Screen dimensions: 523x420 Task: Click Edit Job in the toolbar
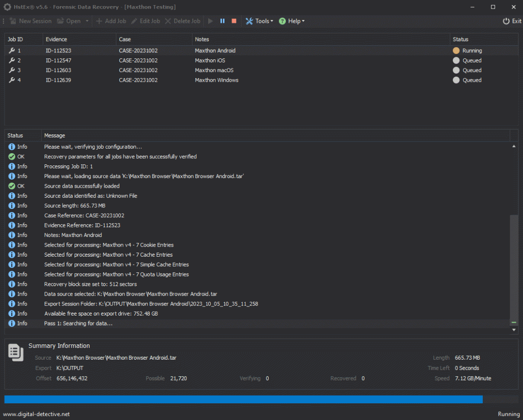click(x=145, y=21)
